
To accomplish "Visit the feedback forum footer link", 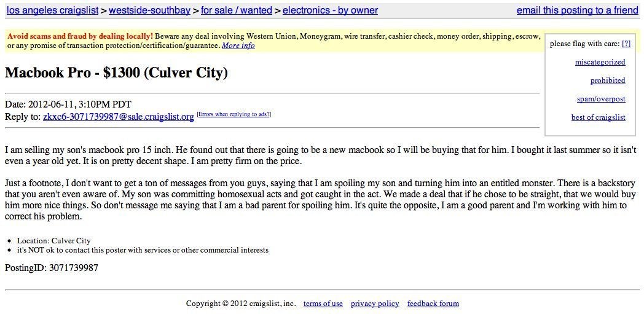I will (x=433, y=304).
